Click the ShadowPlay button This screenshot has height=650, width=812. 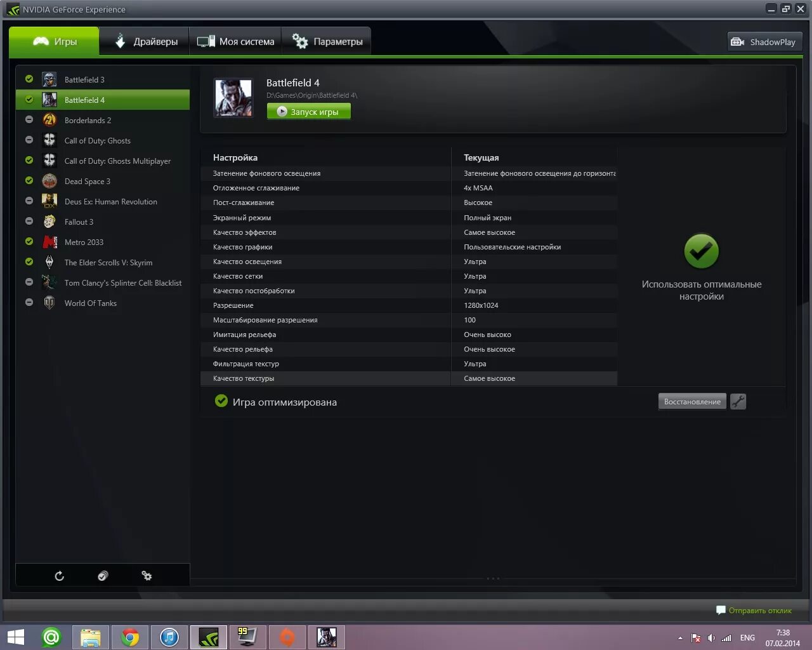click(764, 42)
